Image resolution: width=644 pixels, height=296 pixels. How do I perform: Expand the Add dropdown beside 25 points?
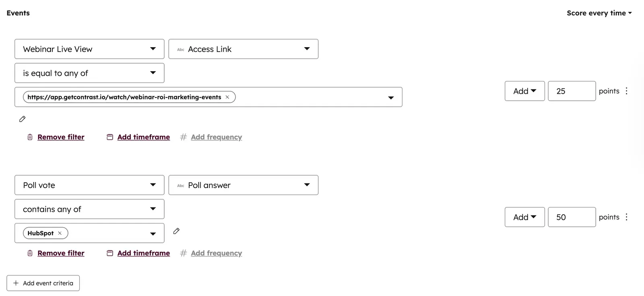point(524,91)
